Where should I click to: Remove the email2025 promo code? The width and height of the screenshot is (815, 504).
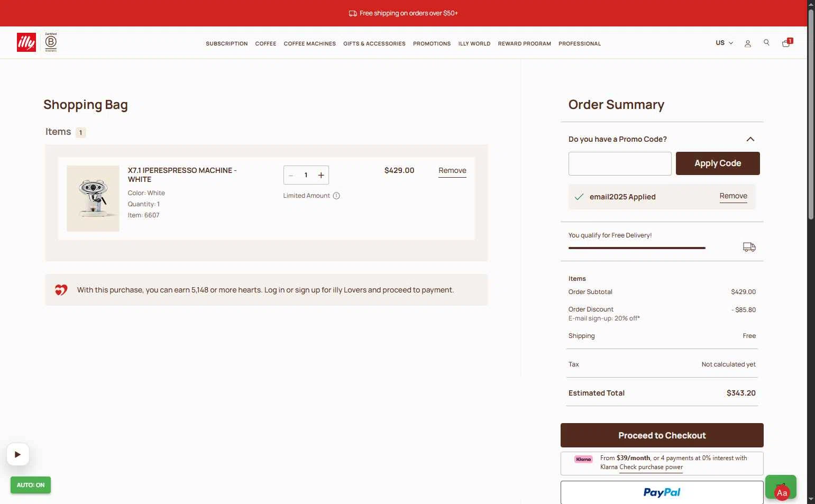[x=734, y=196]
